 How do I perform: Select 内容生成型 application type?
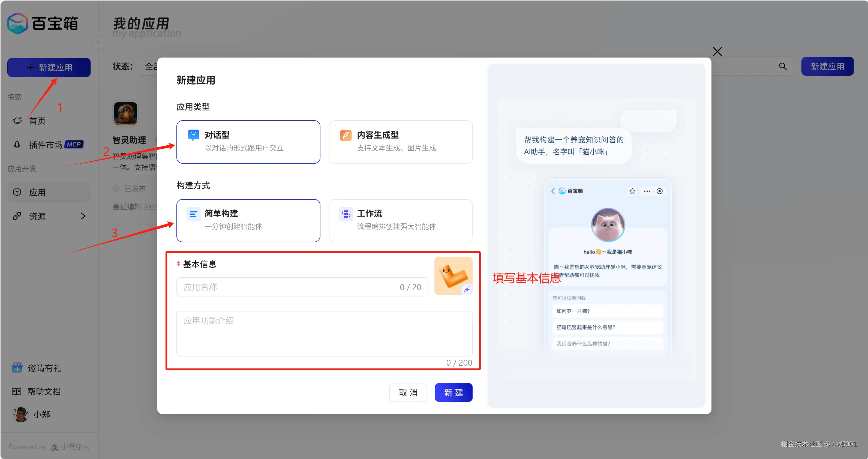pos(400,142)
